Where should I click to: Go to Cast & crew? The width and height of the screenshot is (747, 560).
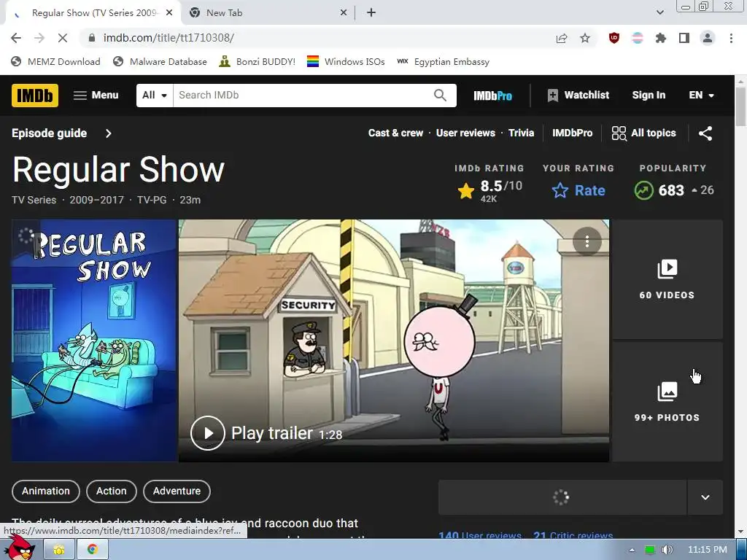point(395,133)
